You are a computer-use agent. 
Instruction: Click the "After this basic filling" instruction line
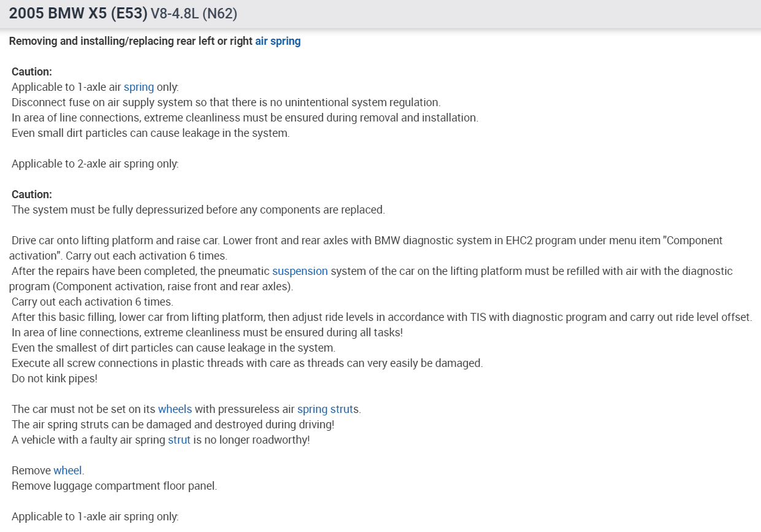[x=381, y=317]
